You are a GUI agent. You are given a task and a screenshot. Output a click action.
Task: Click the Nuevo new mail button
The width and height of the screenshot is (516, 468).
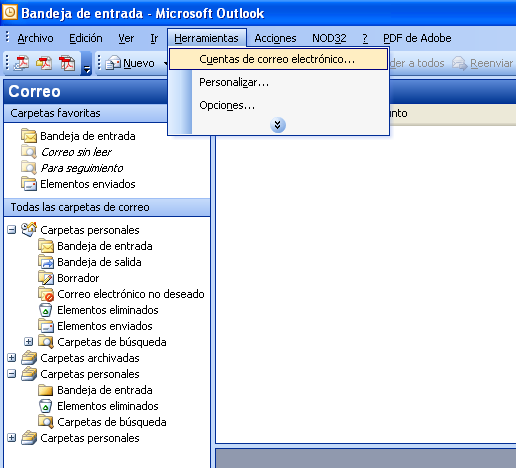click(x=130, y=63)
